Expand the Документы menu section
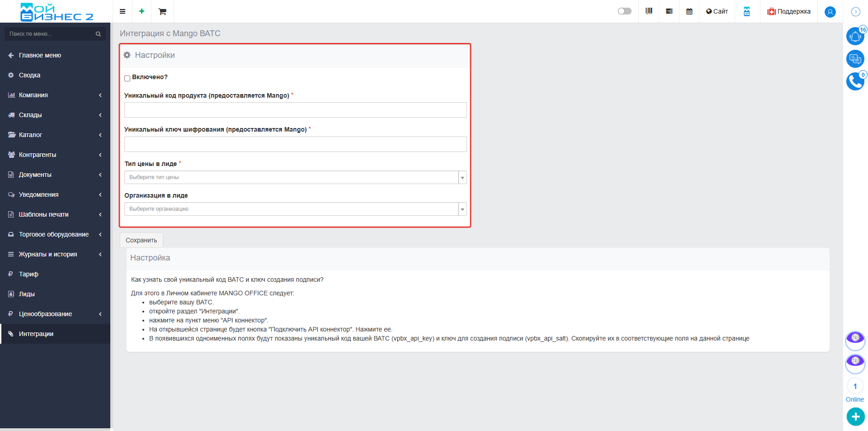 pos(55,175)
